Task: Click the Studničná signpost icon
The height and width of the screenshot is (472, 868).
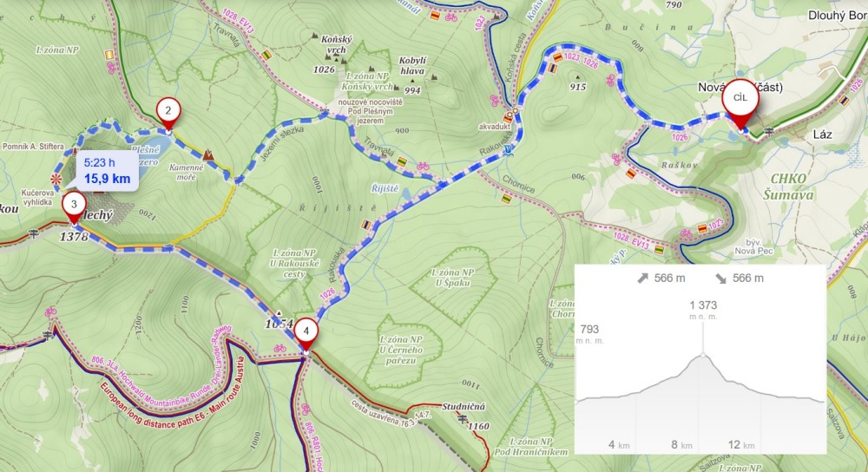Action: coord(463,419)
